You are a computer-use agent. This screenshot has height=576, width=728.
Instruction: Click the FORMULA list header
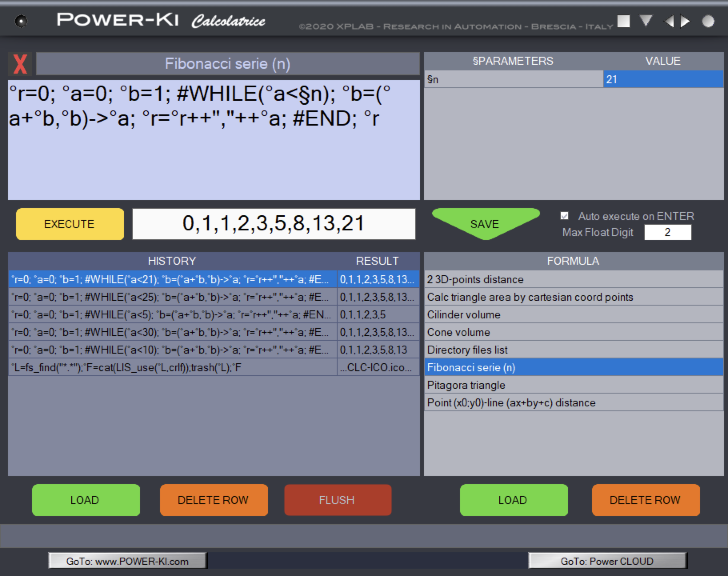click(x=574, y=261)
